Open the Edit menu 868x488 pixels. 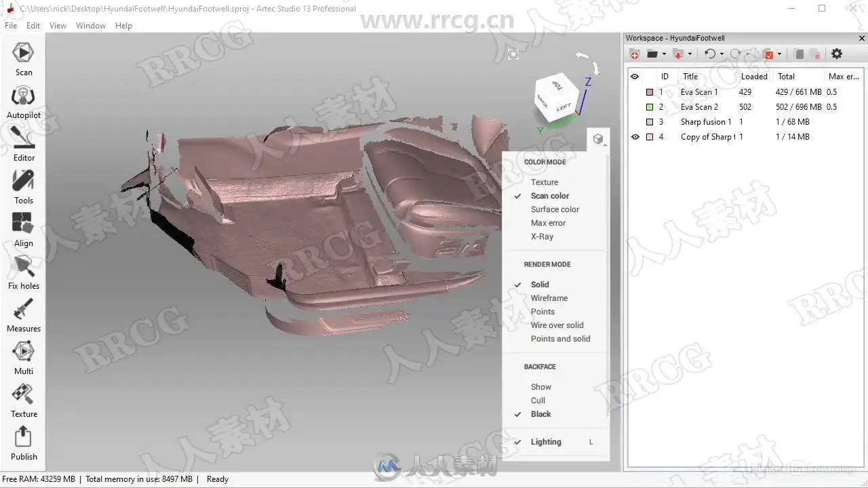33,26
